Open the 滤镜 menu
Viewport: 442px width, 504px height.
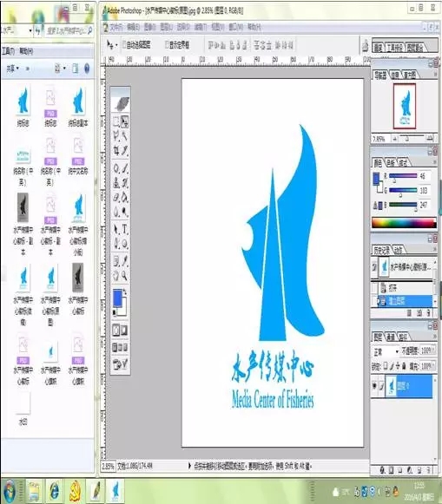(x=201, y=27)
